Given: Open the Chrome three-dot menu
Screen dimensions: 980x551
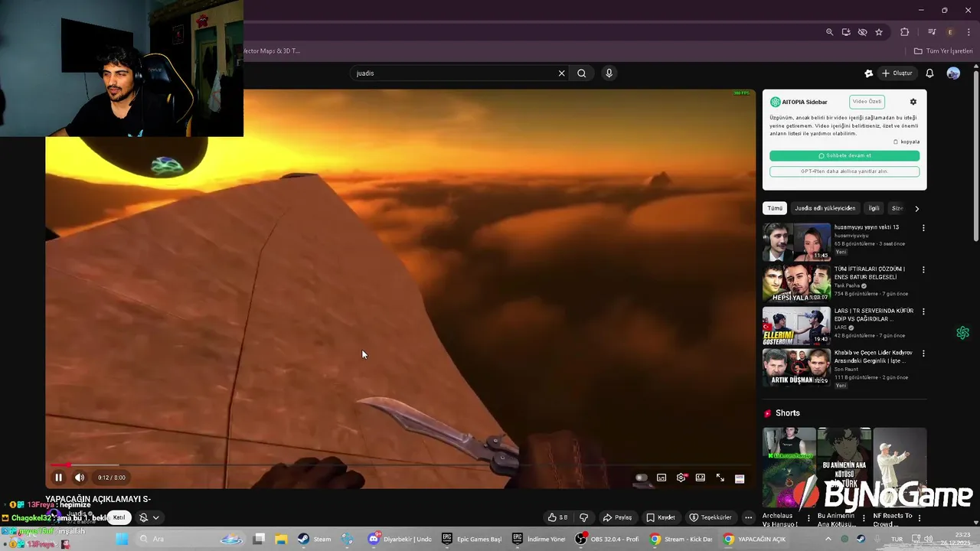Looking at the screenshot, I should (x=969, y=32).
